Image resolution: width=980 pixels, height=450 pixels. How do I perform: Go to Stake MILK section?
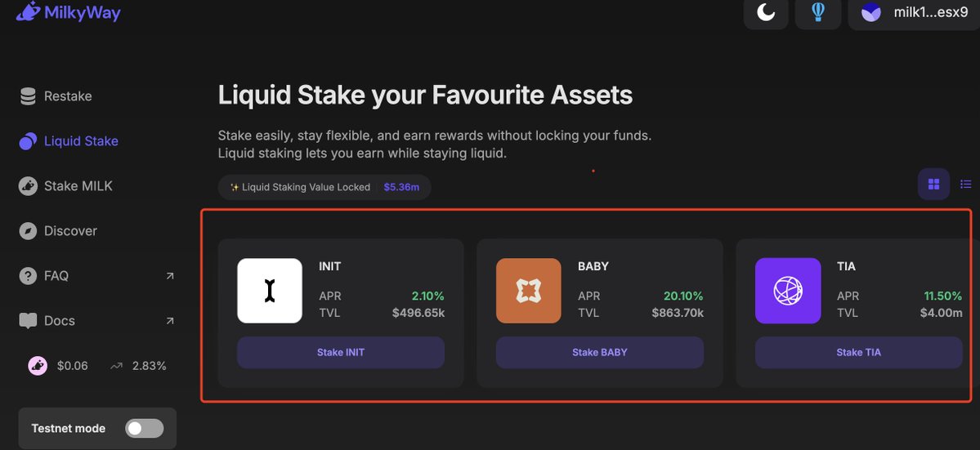pos(65,186)
